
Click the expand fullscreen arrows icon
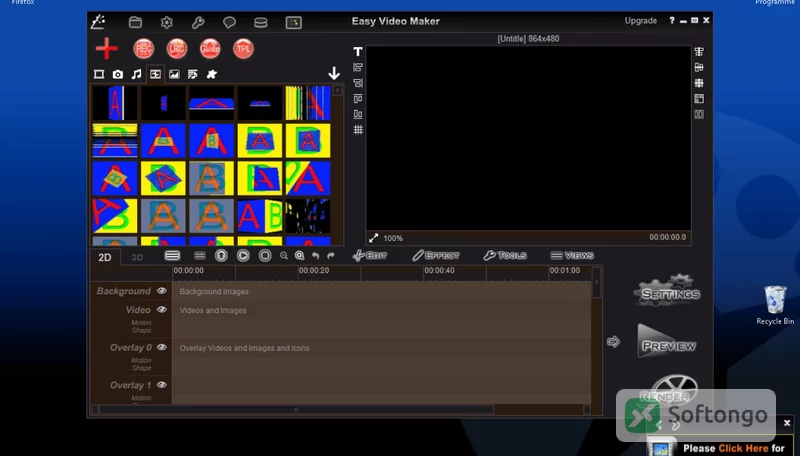point(374,238)
